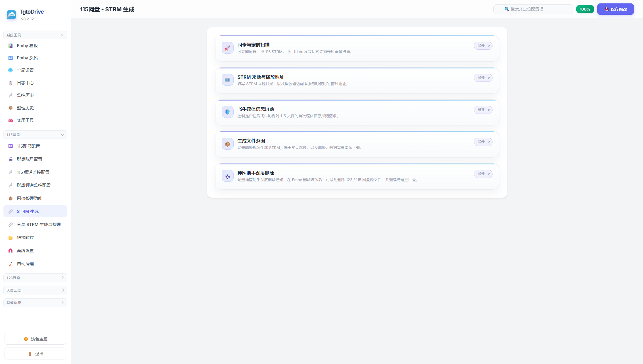
Task: Click the 整理历史 box icon
Action: coord(11,108)
